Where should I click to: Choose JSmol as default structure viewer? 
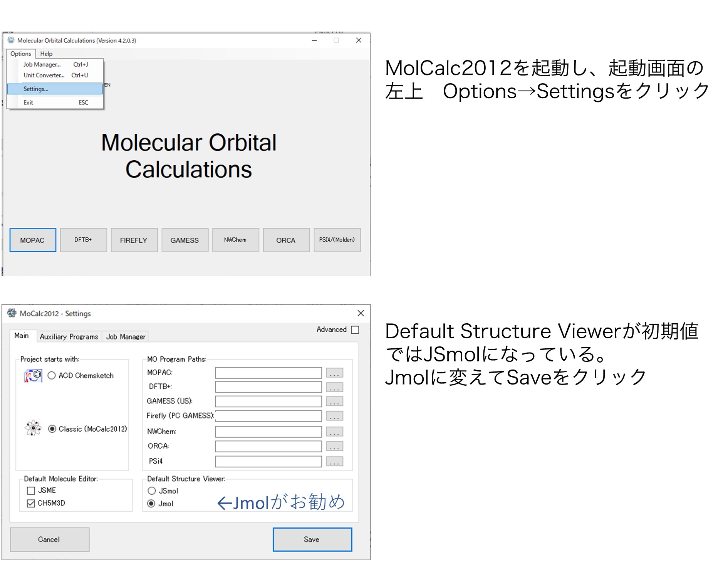152,491
